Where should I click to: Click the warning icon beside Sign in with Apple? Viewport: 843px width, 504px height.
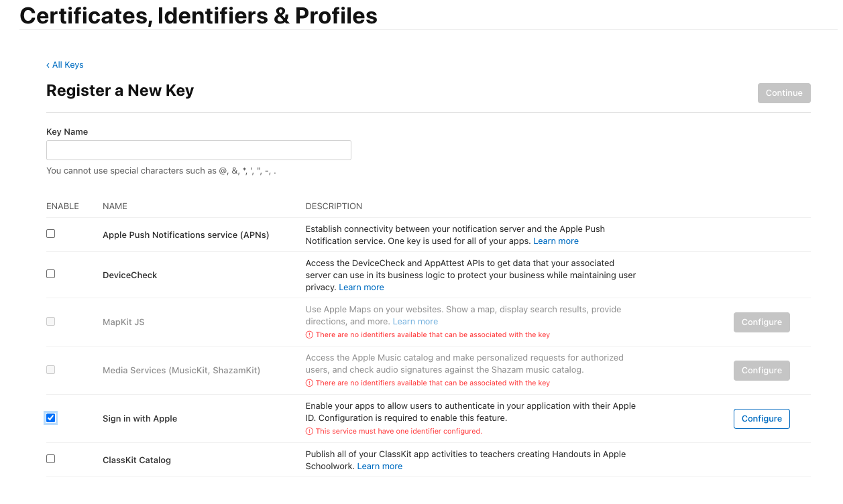pyautogui.click(x=311, y=431)
